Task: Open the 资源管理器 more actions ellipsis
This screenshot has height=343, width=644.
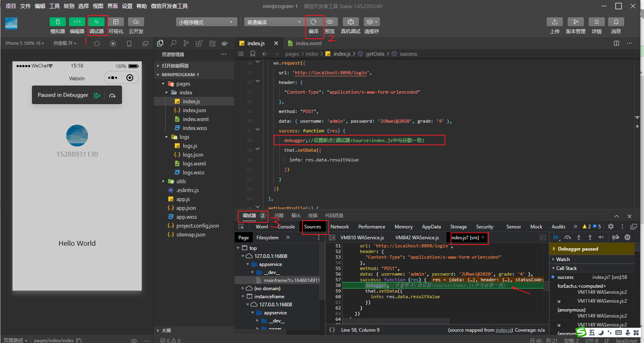Action: point(224,54)
